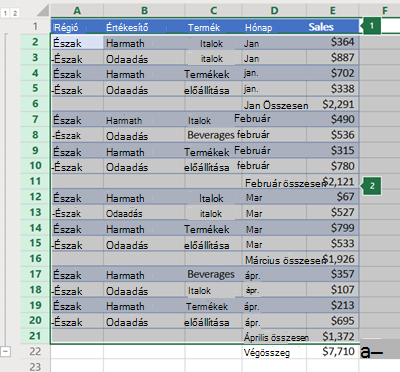The image size is (400, 372).
Task: Click the select-all corner triangle
Action: [42, 11]
